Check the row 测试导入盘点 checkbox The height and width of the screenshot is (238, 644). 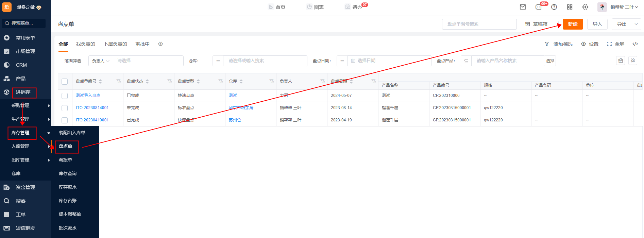point(65,96)
